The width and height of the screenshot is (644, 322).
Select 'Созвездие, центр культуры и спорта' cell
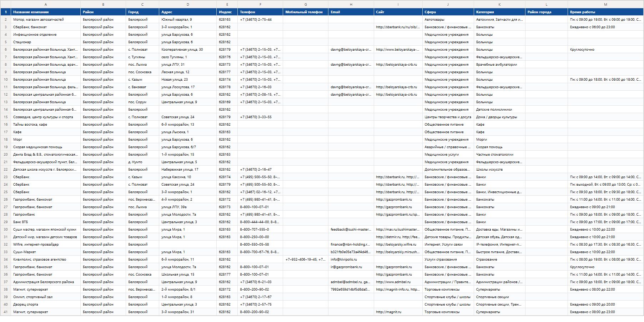46,117
